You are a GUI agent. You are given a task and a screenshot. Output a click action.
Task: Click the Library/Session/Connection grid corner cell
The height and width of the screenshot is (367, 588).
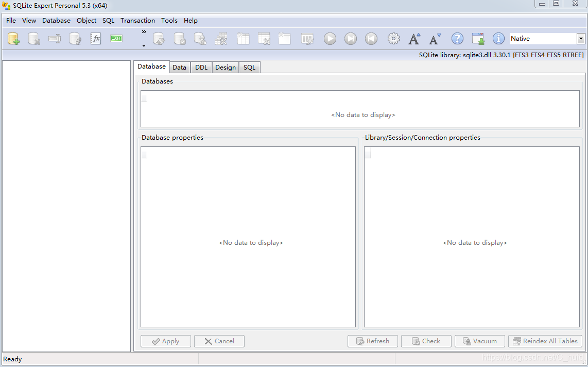click(368, 153)
